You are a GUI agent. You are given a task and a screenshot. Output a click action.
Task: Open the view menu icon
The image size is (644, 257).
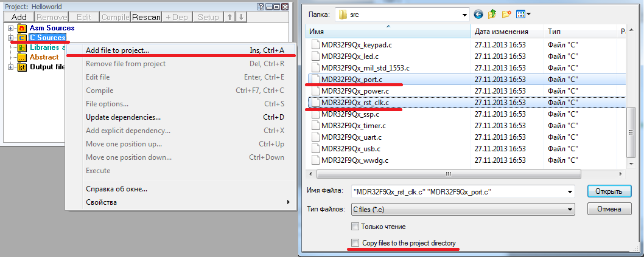click(523, 13)
